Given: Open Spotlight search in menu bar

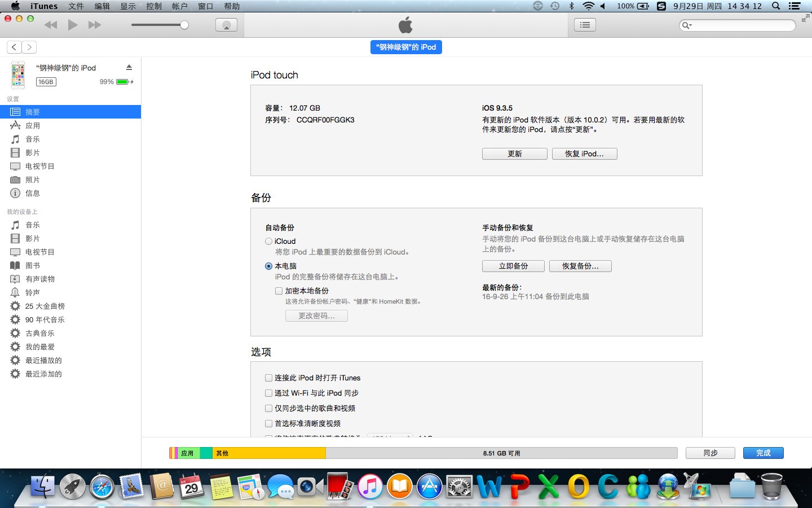Looking at the screenshot, I should tap(776, 6).
